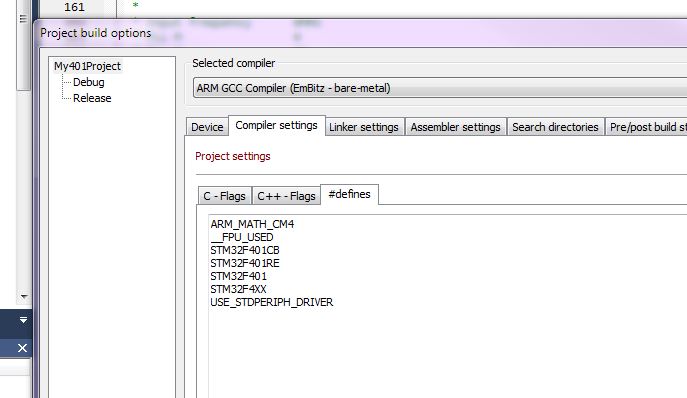Select My401Project in the build targets tree
Image resolution: width=687 pixels, height=398 pixels.
point(87,66)
